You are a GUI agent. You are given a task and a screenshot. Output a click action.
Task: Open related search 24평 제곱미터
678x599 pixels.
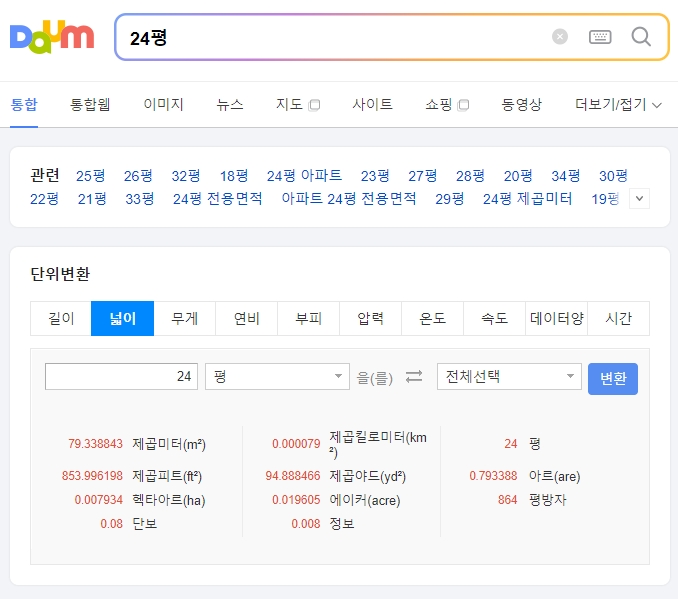[x=528, y=199]
